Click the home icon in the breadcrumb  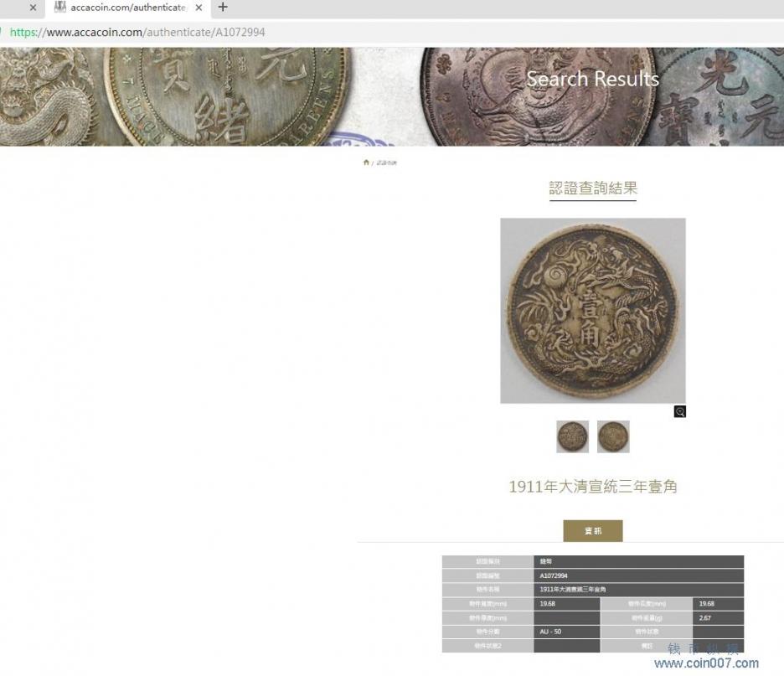click(x=366, y=163)
